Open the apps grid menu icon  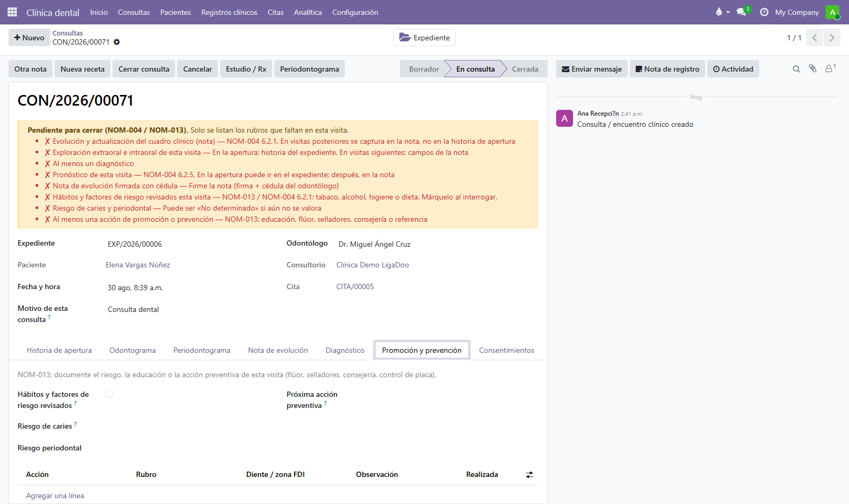point(12,12)
